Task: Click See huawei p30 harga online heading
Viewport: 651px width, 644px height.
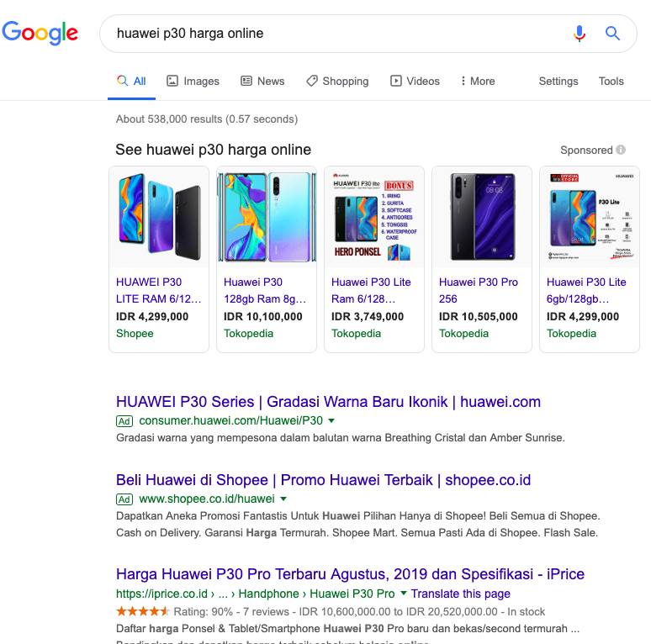Action: [x=213, y=150]
